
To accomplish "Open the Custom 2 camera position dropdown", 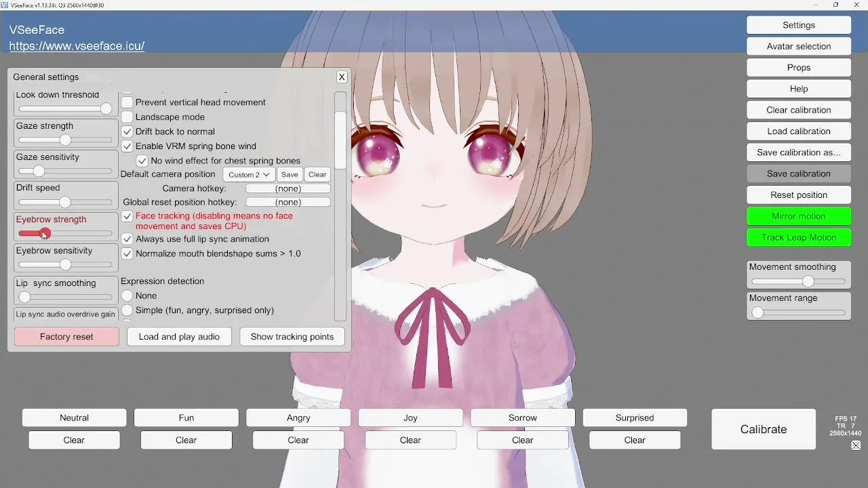I will point(249,174).
